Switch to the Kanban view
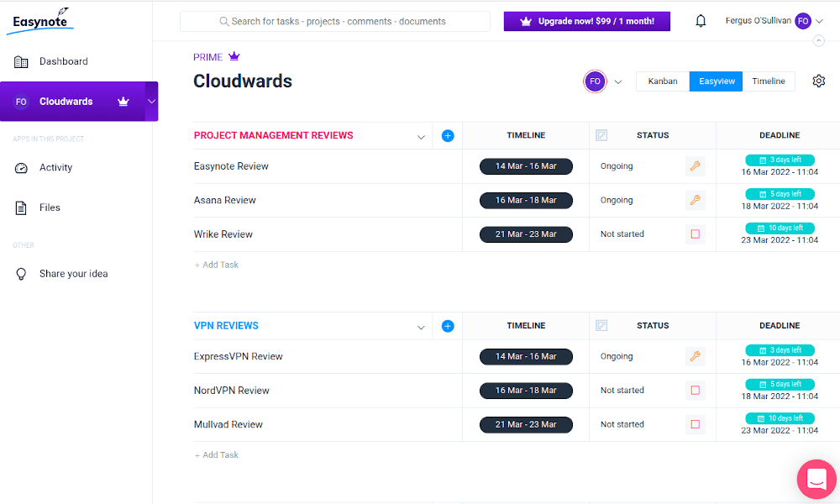Screen dimensions: 840x504 tap(663, 81)
